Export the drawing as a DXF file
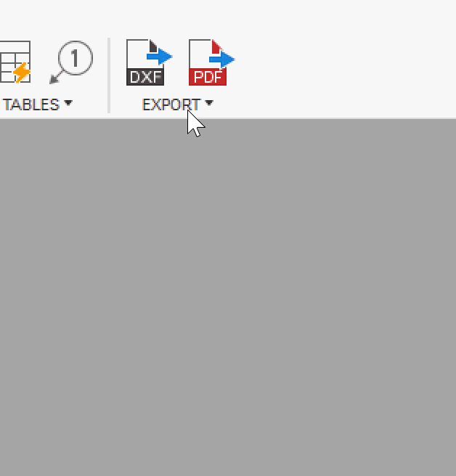 149,62
